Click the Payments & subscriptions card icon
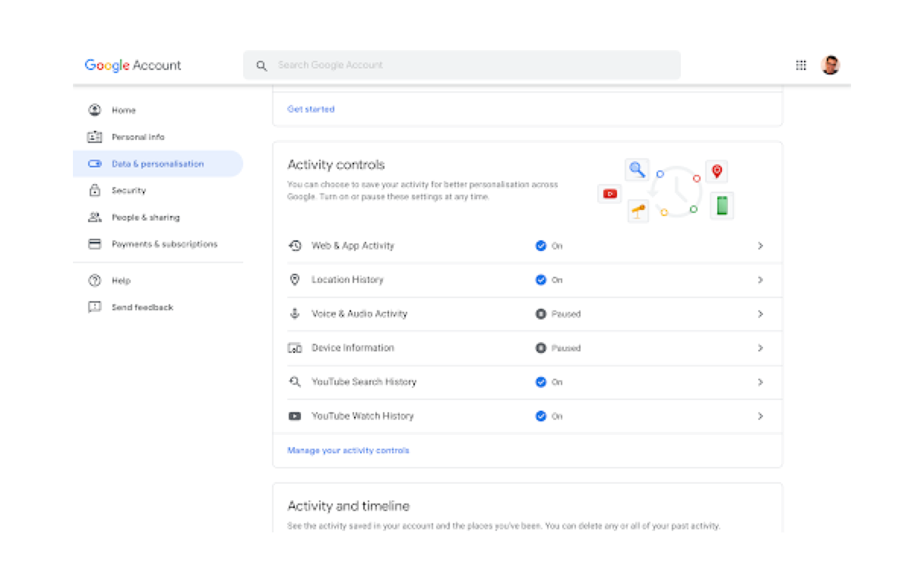Viewport: 924px width, 578px height. coord(95,244)
